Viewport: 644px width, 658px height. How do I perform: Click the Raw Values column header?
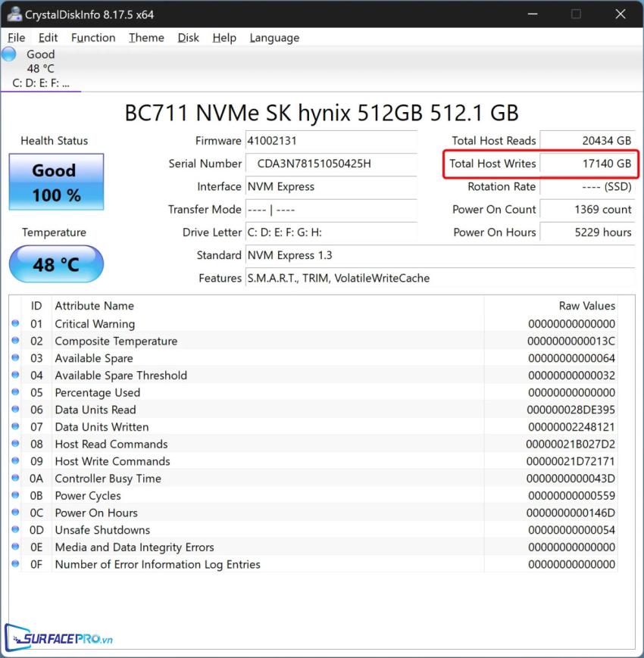click(x=587, y=306)
